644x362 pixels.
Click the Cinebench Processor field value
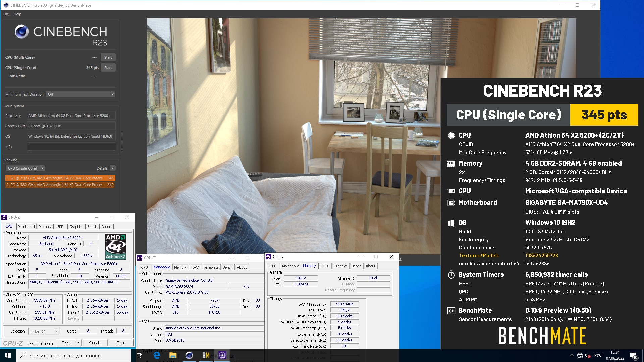(x=71, y=116)
